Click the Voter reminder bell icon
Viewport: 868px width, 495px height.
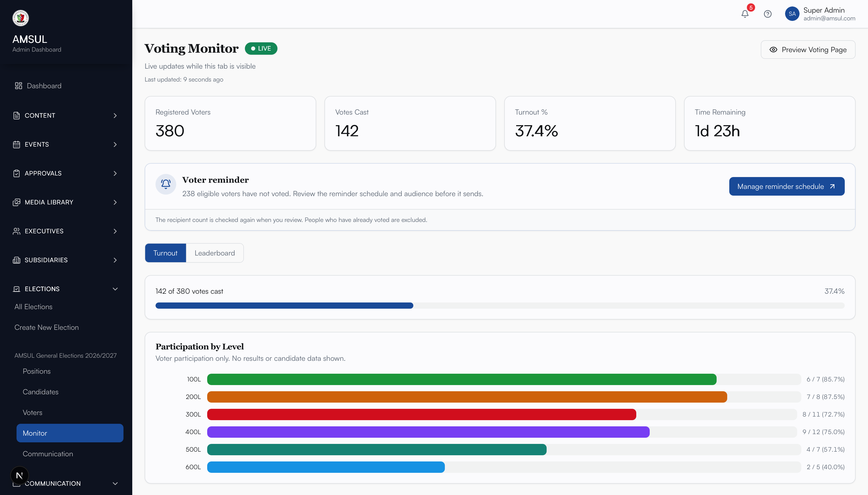[166, 184]
